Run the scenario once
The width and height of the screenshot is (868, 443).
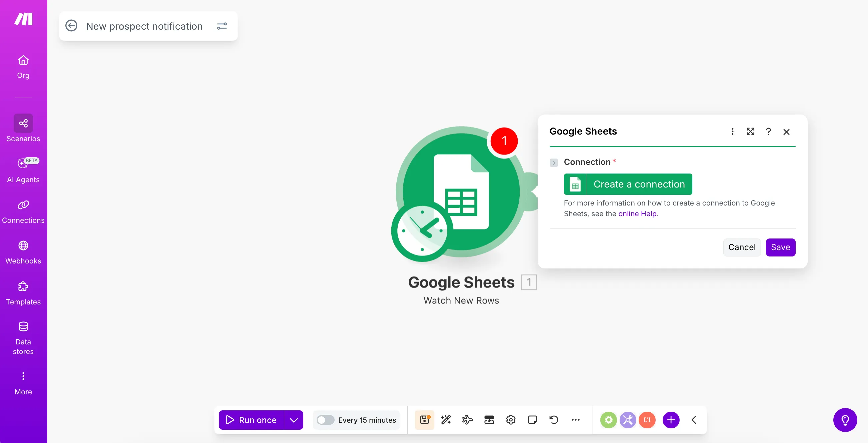tap(251, 420)
